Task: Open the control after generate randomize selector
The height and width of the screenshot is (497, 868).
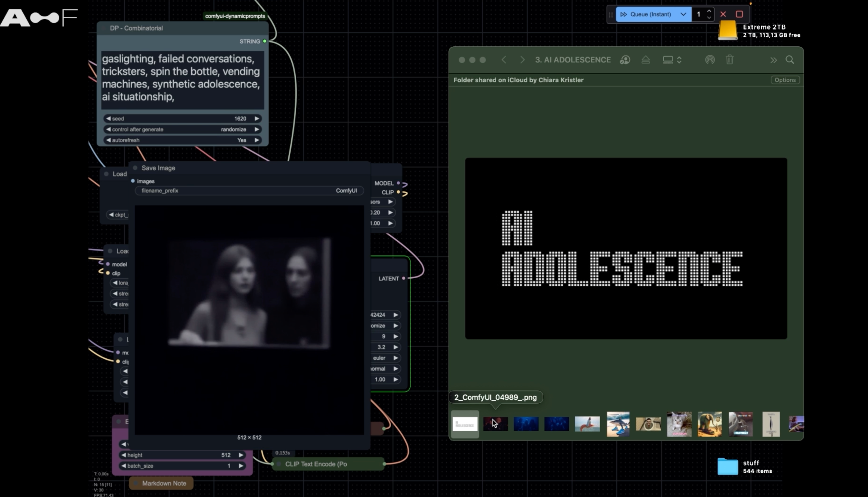Action: pos(182,129)
